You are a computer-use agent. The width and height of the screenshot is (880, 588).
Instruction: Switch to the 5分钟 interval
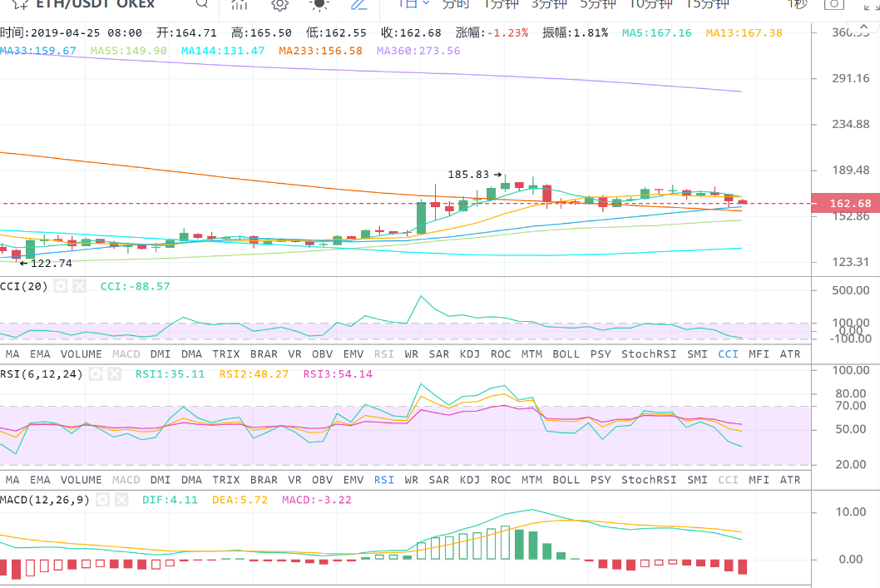(598, 4)
